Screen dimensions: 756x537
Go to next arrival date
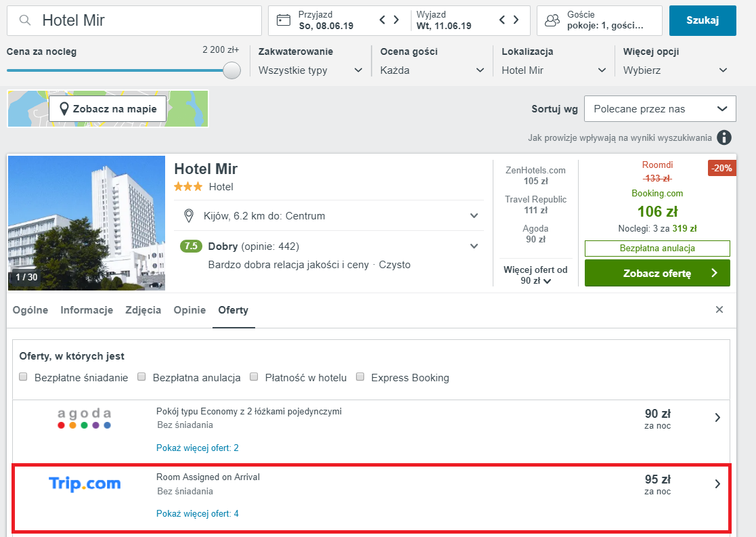tap(397, 20)
